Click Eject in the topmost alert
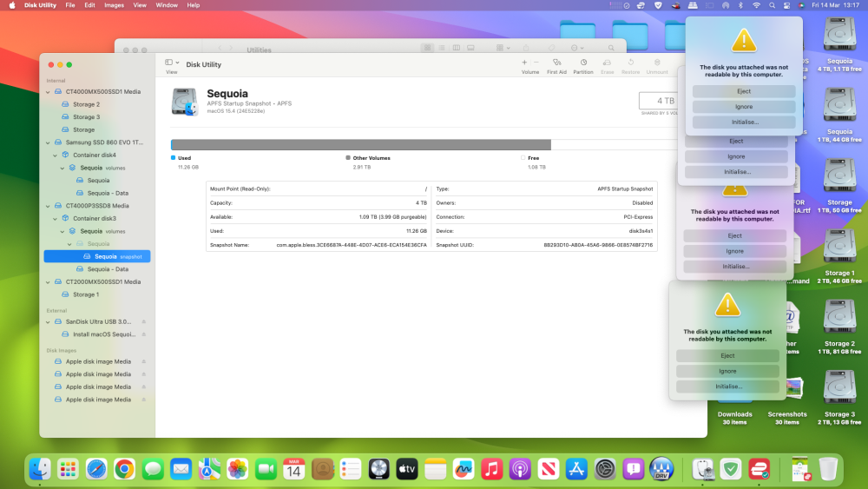868x489 pixels. tap(744, 91)
